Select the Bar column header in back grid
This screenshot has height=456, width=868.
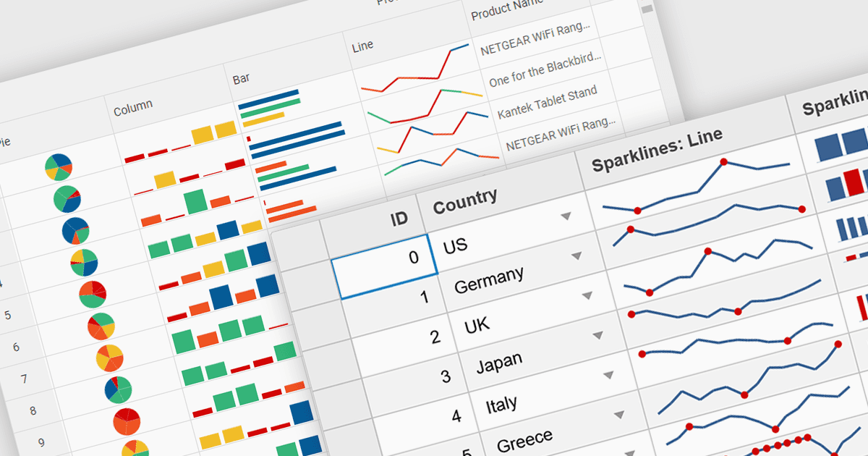242,77
